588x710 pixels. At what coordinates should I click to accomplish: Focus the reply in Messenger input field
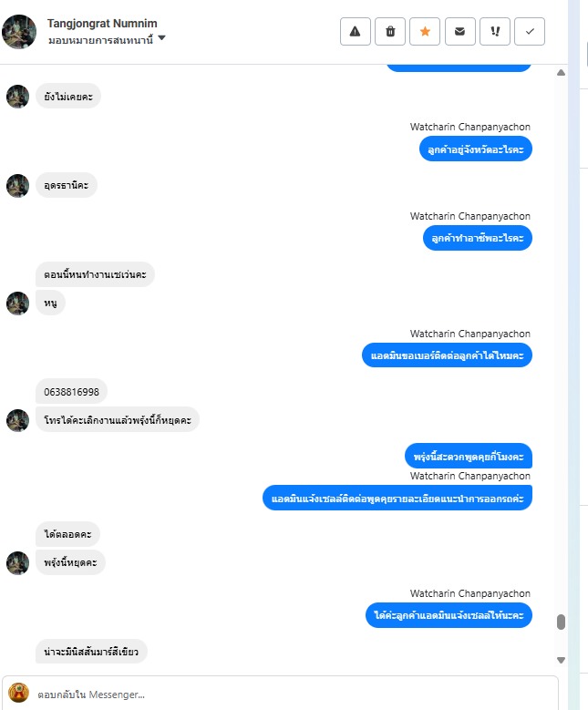click(x=294, y=695)
